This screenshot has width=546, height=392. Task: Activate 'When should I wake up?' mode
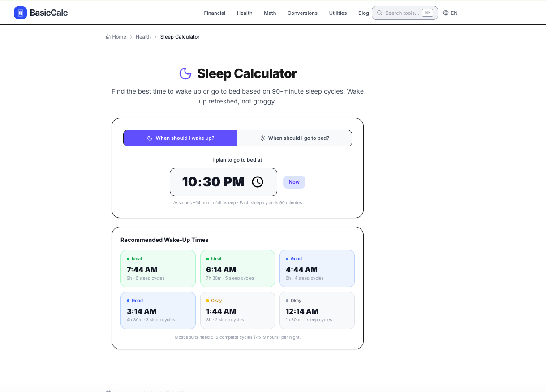[180, 138]
